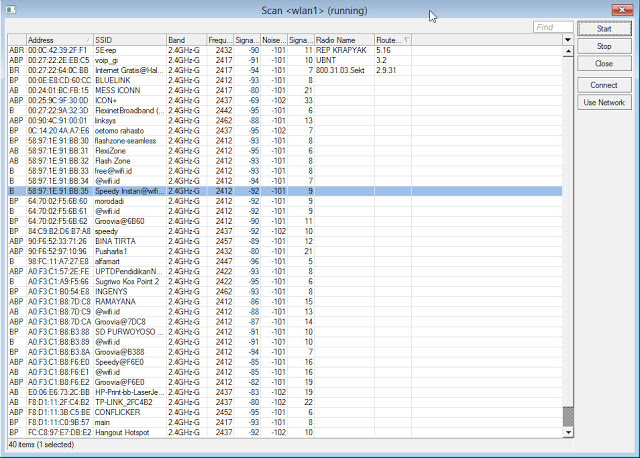640x458 pixels.
Task: Click the scrollbar down arrow
Action: 568,431
